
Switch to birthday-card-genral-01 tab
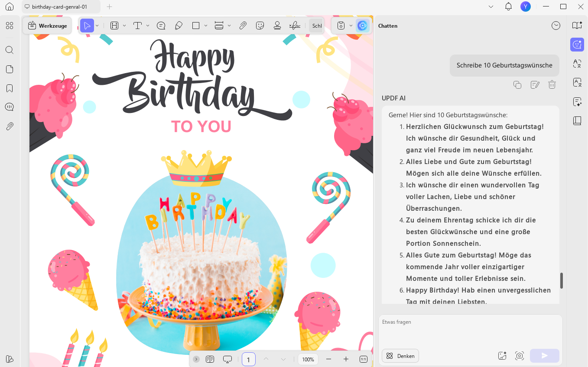click(60, 6)
